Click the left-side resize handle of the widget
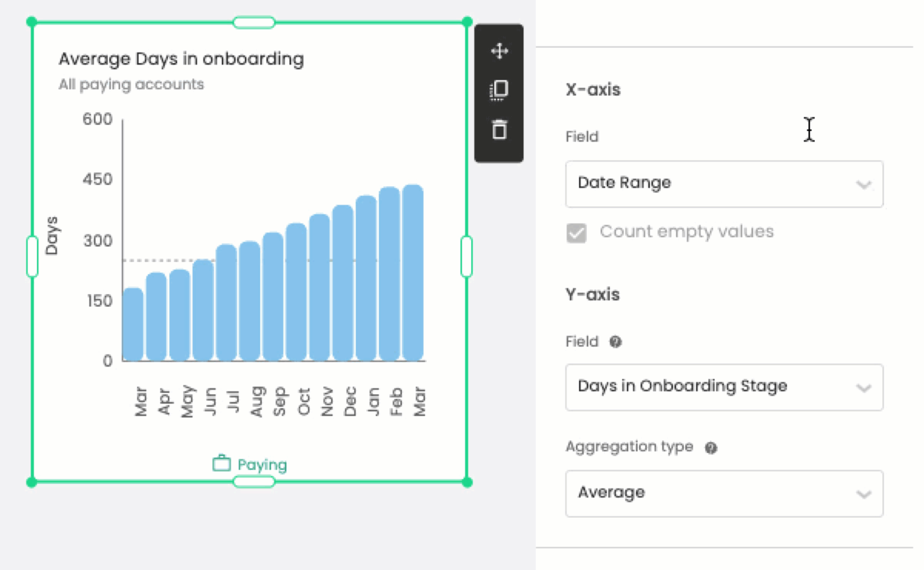This screenshot has width=924, height=570. click(32, 257)
